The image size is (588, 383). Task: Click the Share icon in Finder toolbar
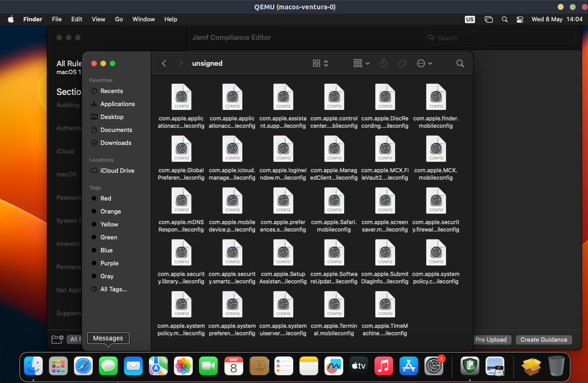pyautogui.click(x=383, y=63)
